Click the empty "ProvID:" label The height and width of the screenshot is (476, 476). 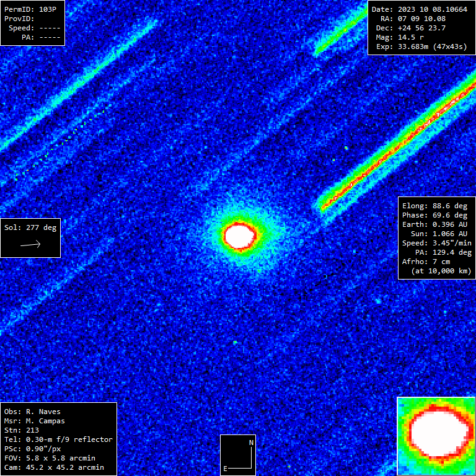coord(19,19)
